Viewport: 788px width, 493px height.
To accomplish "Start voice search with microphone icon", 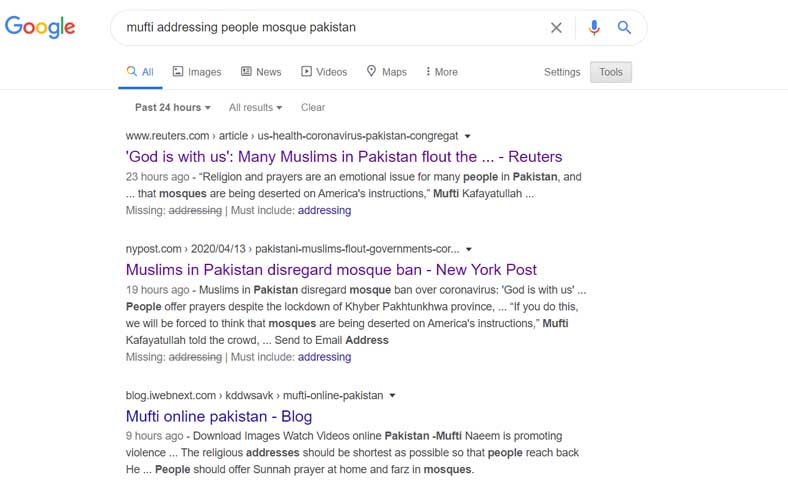I will click(594, 27).
